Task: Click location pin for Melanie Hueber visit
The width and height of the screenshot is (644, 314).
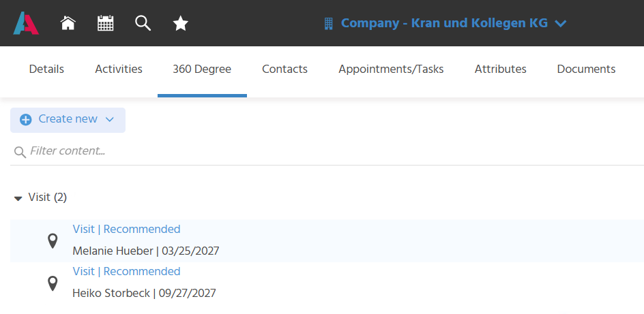Action: [x=53, y=241]
